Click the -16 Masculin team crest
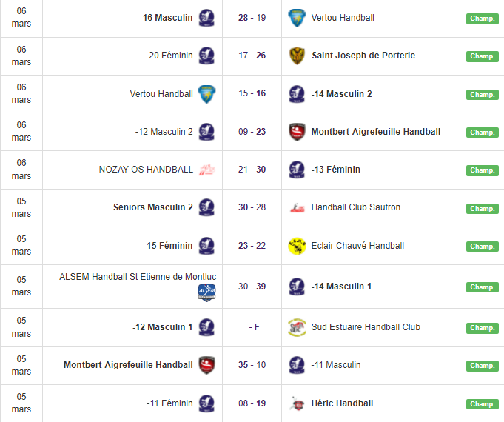Viewport: 504px width, 422px height. click(207, 17)
